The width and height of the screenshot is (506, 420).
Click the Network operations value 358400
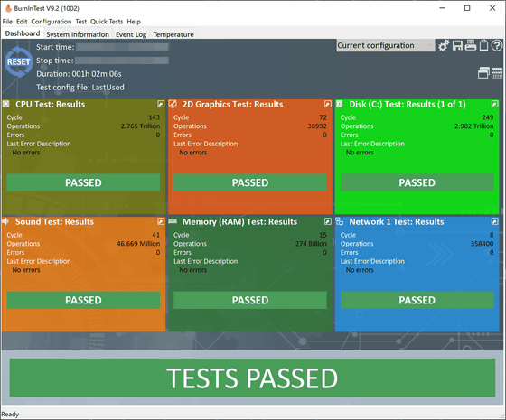[x=483, y=244]
